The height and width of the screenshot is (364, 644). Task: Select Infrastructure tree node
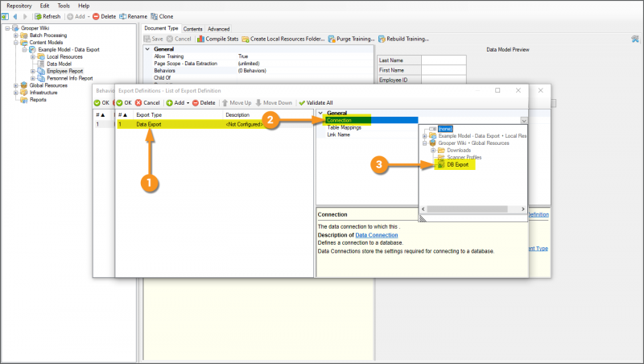point(43,93)
